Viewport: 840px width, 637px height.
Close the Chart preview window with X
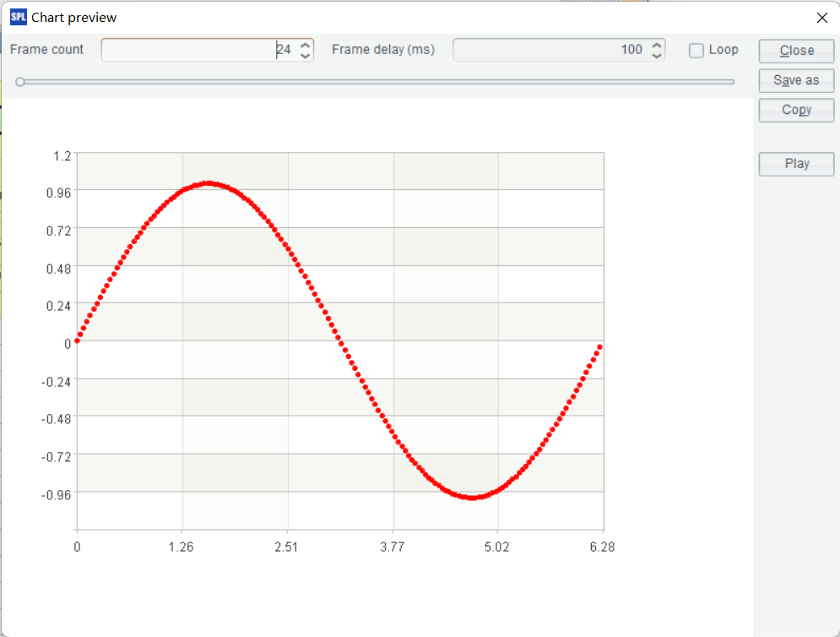[821, 18]
